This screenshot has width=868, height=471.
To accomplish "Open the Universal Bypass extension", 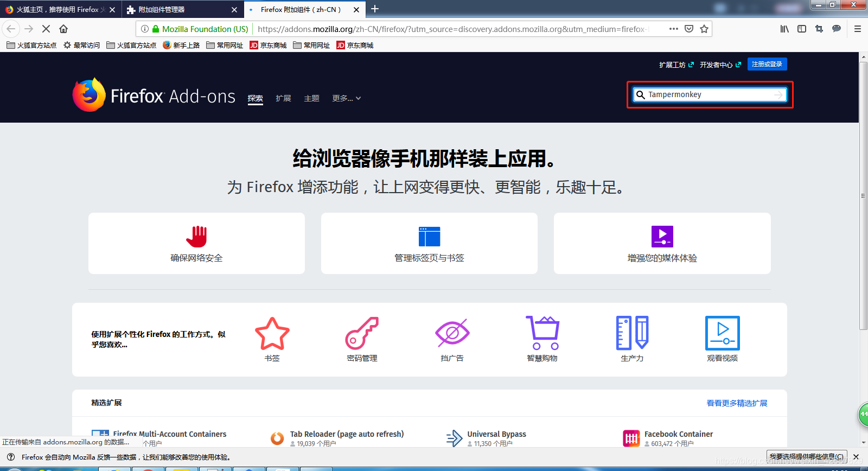I will pyautogui.click(x=496, y=434).
